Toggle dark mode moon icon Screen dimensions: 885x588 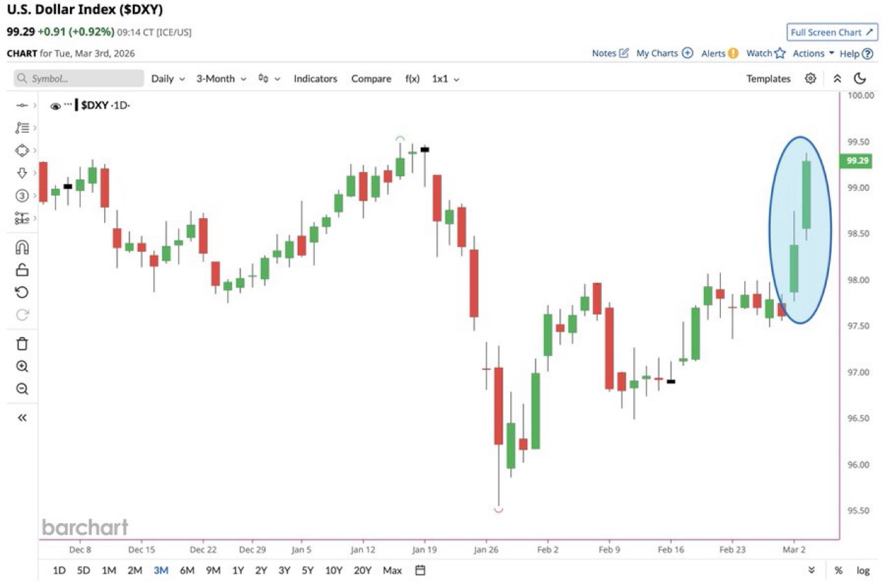[x=861, y=78]
